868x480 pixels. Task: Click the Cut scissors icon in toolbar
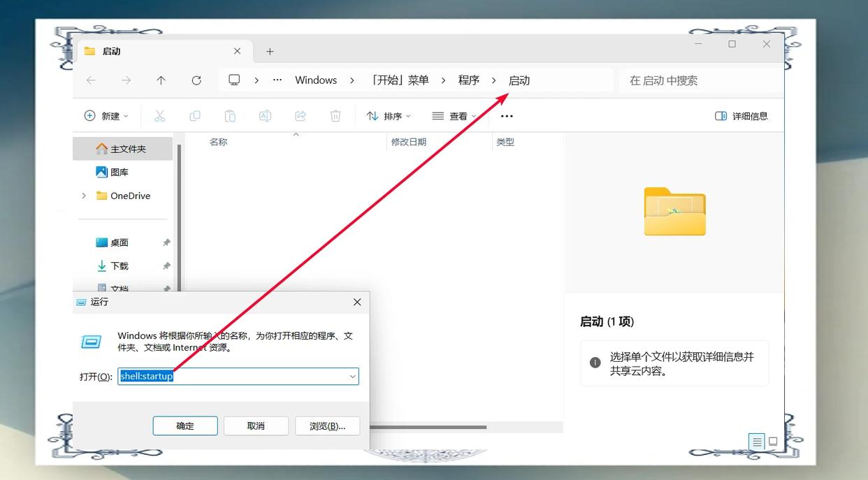(160, 116)
